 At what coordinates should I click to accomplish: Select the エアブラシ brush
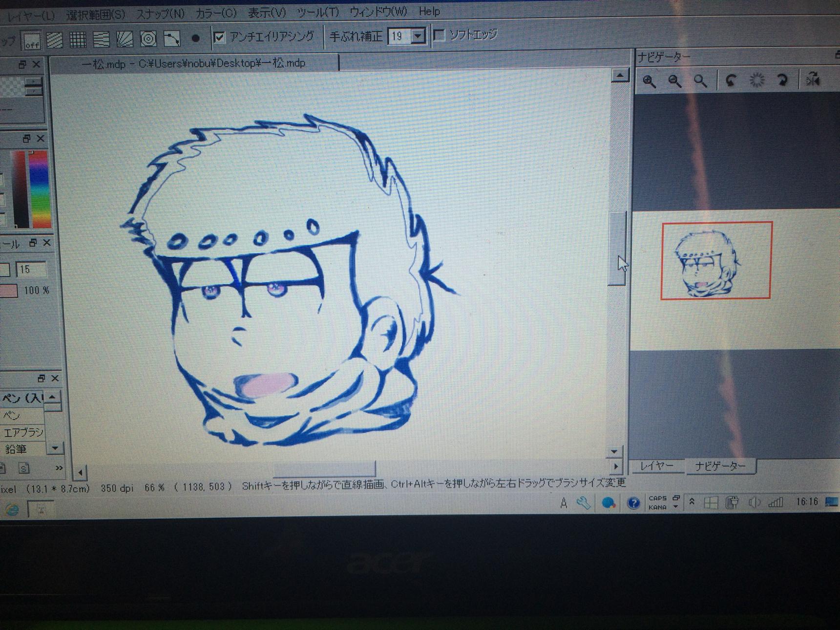(x=22, y=432)
